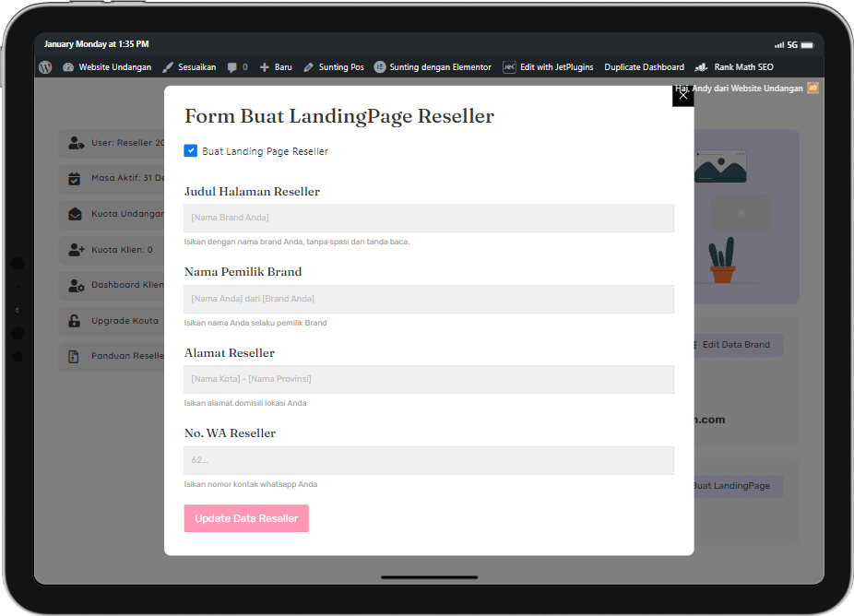The height and width of the screenshot is (616, 854).
Task: Close the LandingPage Reseller form
Action: click(x=683, y=95)
